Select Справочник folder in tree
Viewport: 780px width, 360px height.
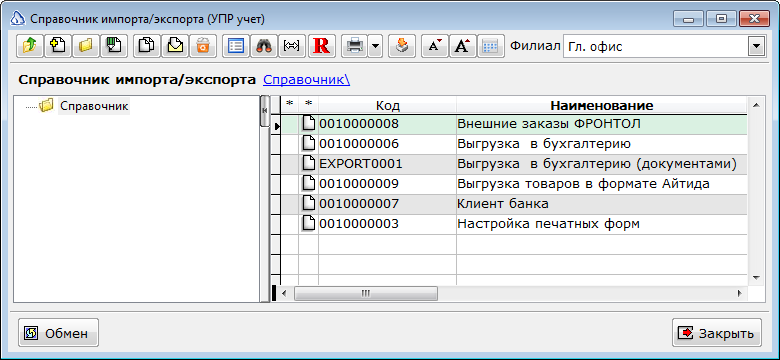coord(94,106)
